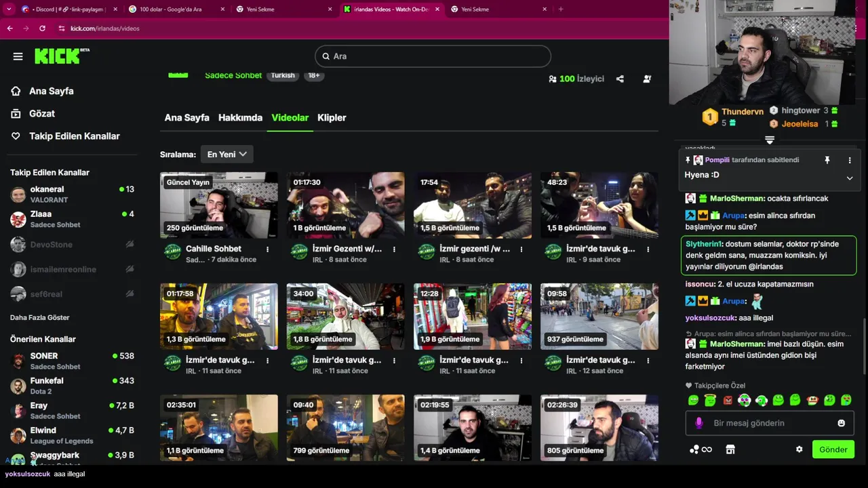Open the 12:28 video thumbnail
This screenshot has height=488, width=868.
(473, 317)
